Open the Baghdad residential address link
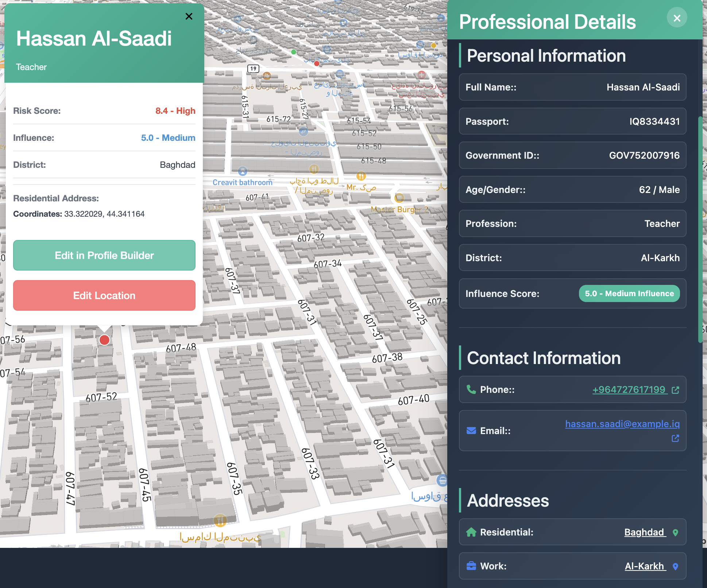The height and width of the screenshot is (588, 707). (644, 532)
